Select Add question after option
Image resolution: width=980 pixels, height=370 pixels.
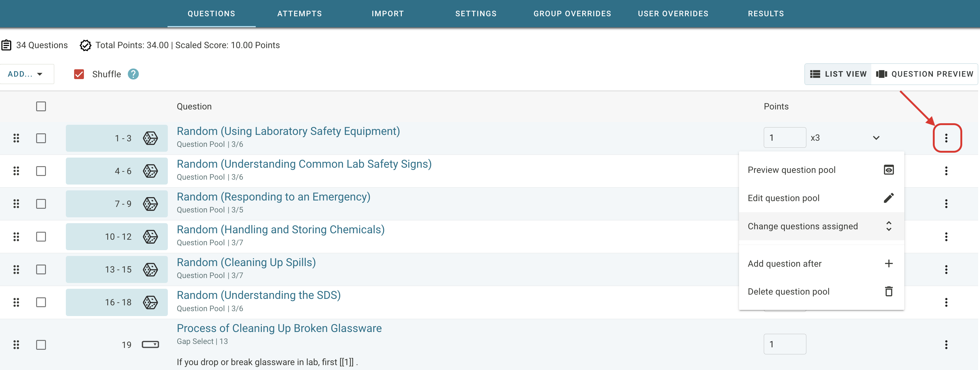[784, 263]
